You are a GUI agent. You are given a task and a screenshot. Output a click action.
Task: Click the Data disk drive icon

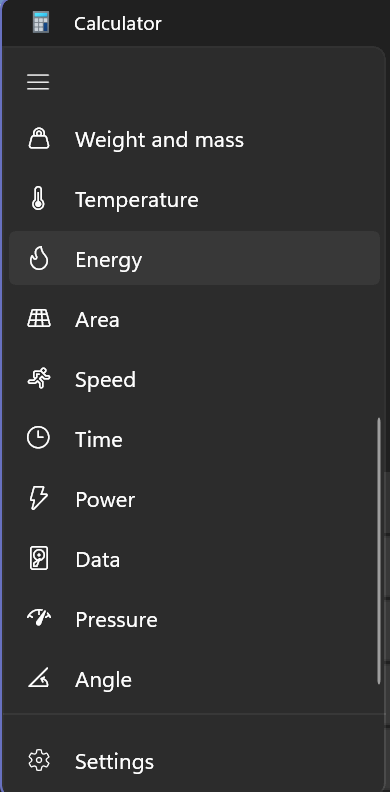coord(39,558)
